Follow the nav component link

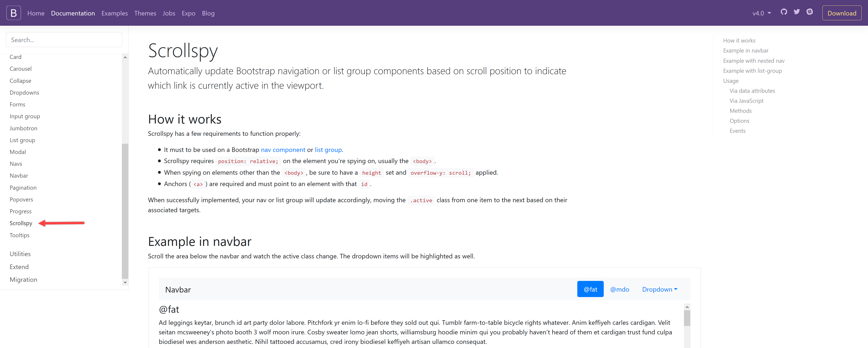coord(283,150)
